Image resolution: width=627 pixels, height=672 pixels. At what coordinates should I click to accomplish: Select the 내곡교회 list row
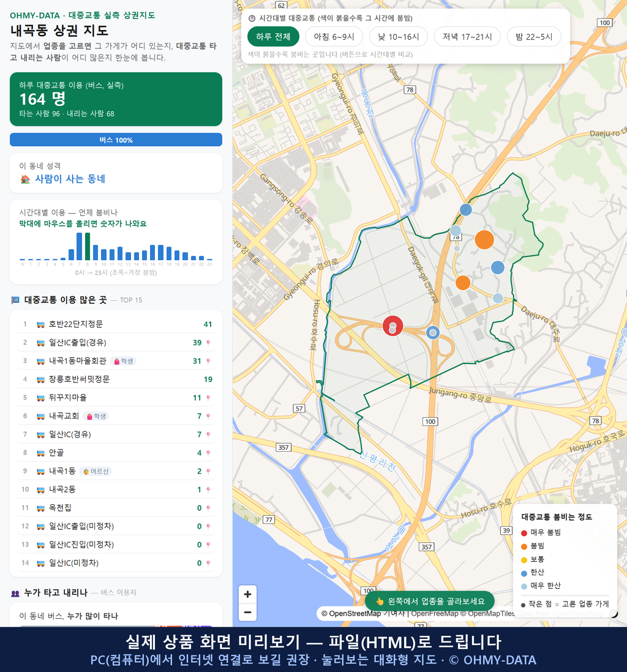coord(116,416)
